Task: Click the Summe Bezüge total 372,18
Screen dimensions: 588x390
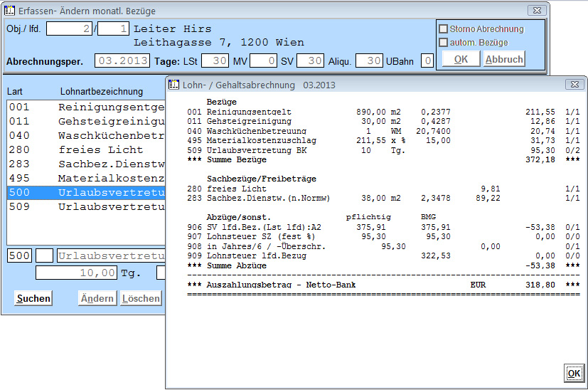Action: (x=540, y=159)
